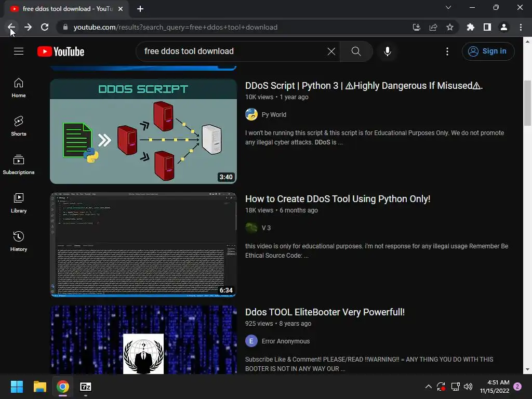Viewport: 532px width, 399px height.
Task: Open Ddos TOOL EliteBooter video title
Action: click(x=325, y=312)
